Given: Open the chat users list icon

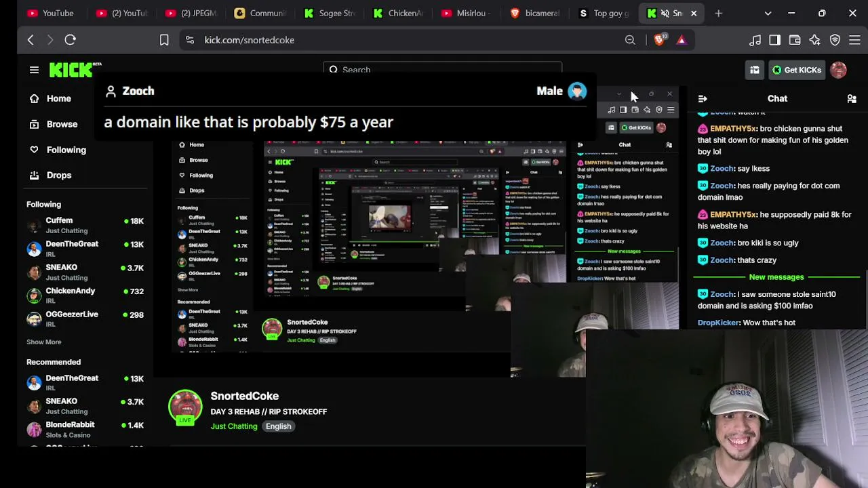Looking at the screenshot, I should [x=852, y=99].
